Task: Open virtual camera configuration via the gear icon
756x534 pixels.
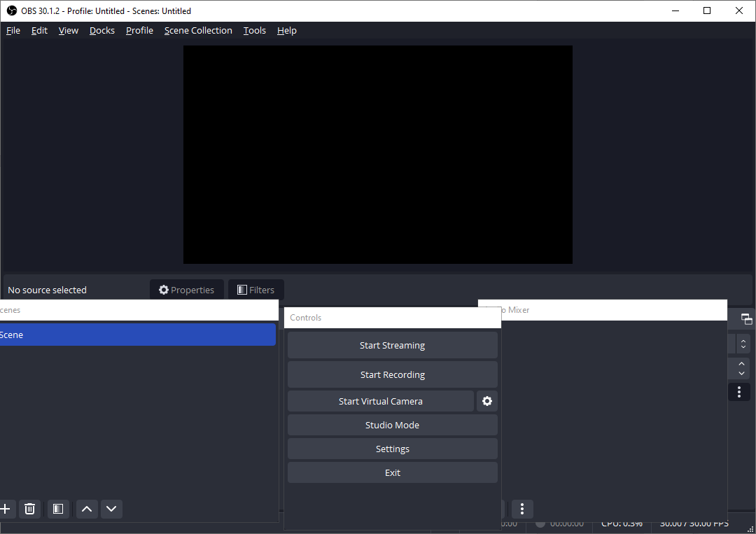Action: [487, 401]
